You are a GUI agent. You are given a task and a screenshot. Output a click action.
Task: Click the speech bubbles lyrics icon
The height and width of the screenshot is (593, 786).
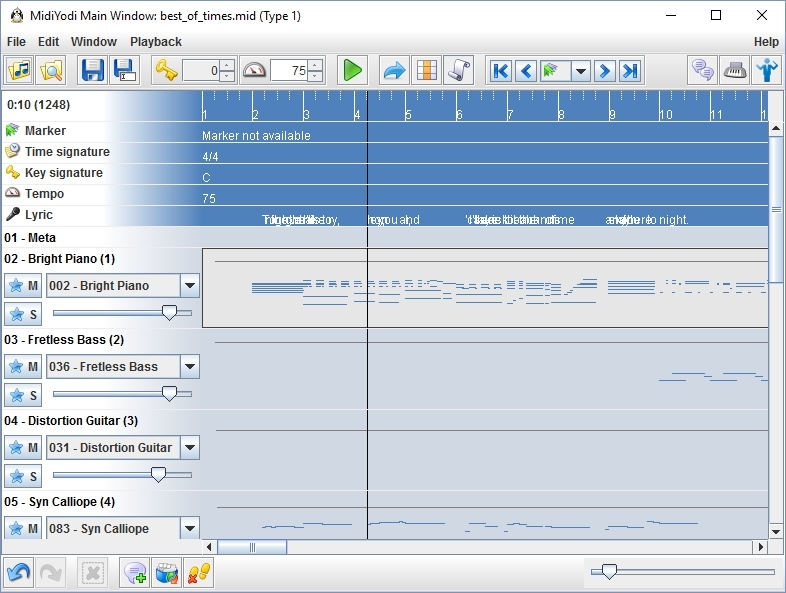point(702,70)
